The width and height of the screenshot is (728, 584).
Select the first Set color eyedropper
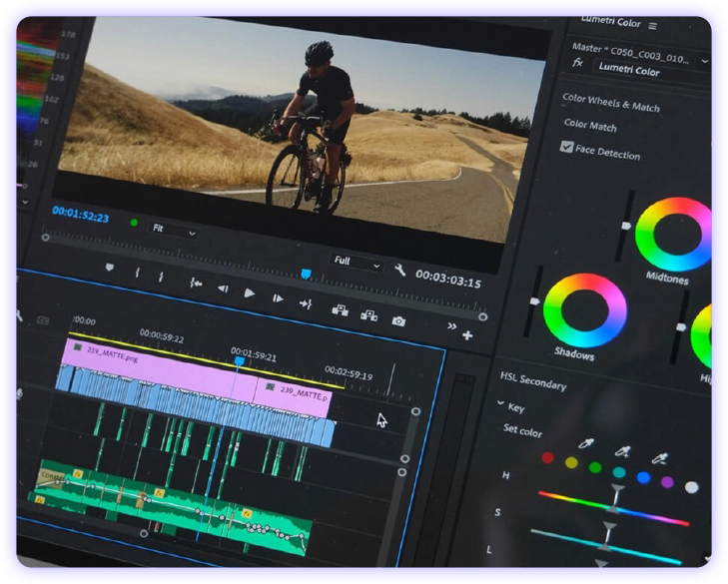tap(585, 444)
